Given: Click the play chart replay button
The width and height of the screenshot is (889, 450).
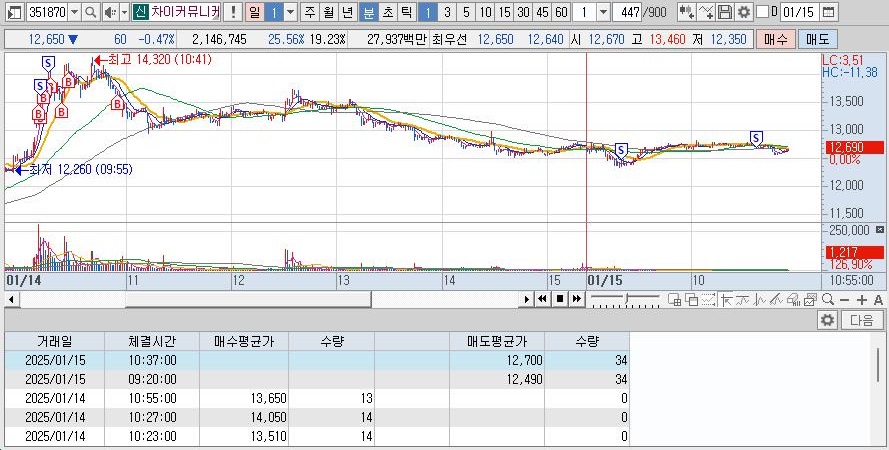Looking at the screenshot, I should (x=527, y=299).
